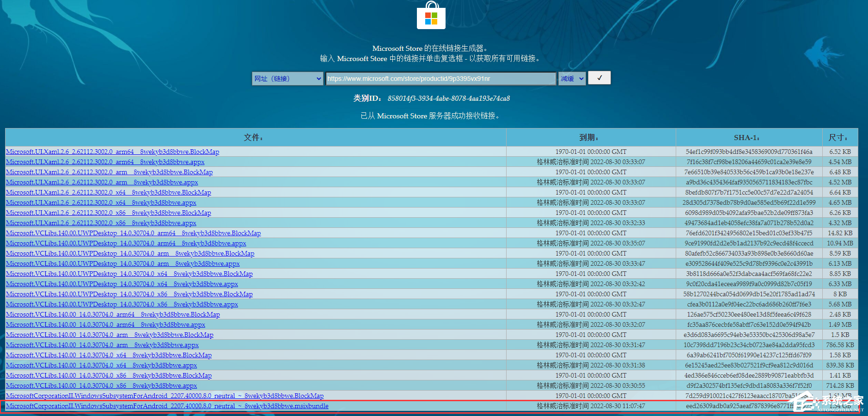Click the √ confirm button
Screen dimensions: 868x416
pos(599,78)
